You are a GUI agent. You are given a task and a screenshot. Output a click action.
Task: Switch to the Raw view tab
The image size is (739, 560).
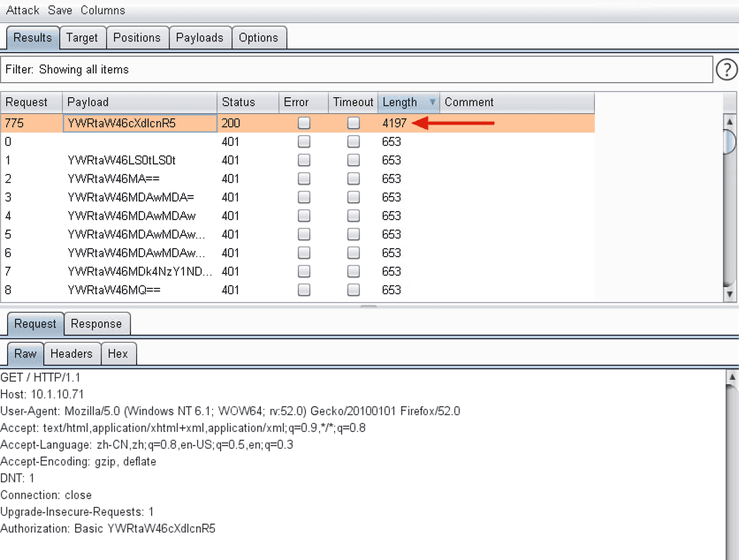coord(26,353)
